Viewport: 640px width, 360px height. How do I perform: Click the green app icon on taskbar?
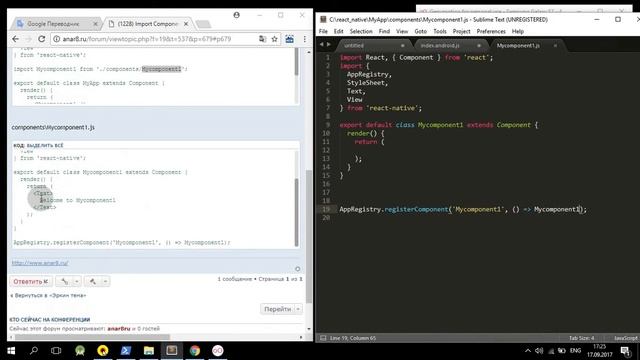tap(80, 351)
